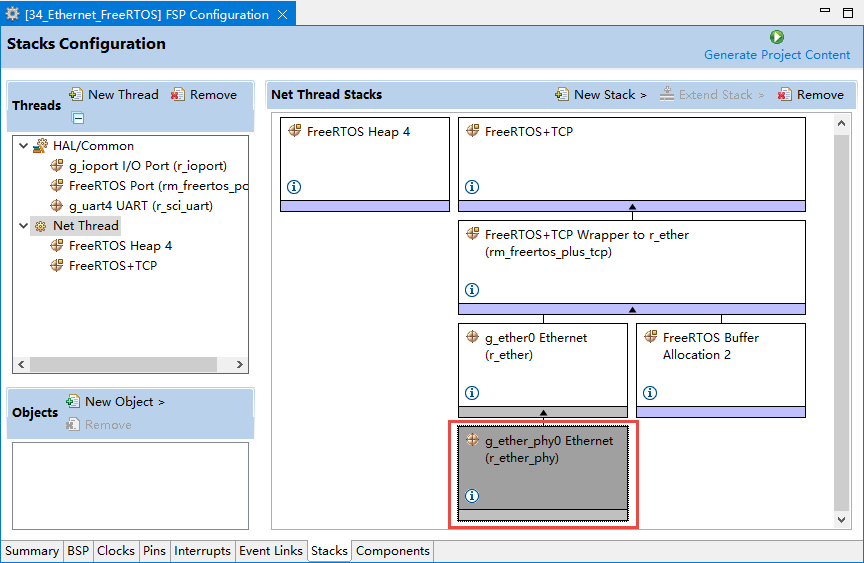Screen dimensions: 864x563
Task: Collapse all threads with the minus icon
Action: pos(78,118)
